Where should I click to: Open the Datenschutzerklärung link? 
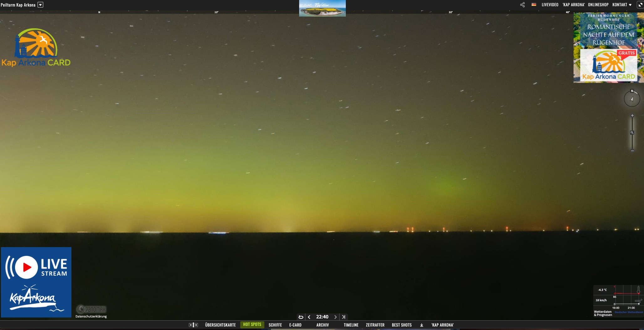91,316
